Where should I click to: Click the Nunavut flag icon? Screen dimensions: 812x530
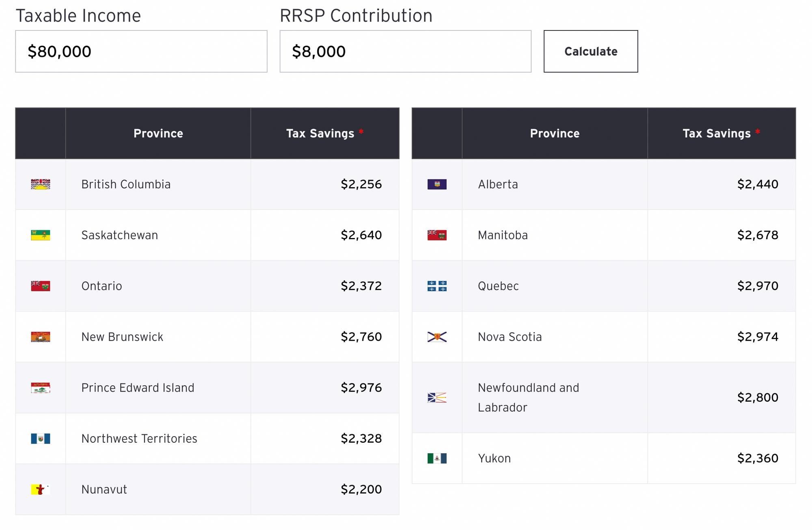(41, 489)
